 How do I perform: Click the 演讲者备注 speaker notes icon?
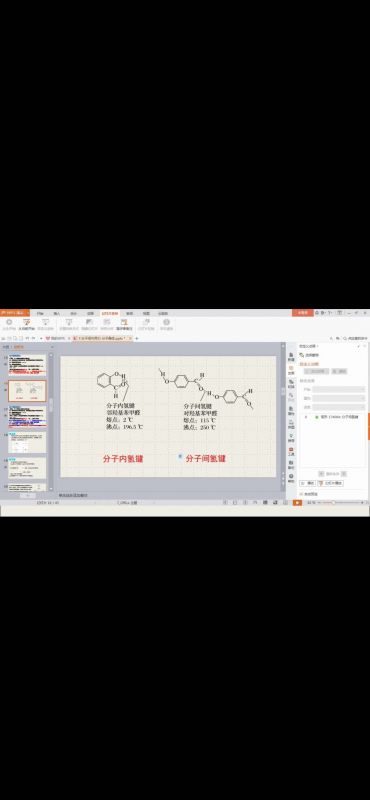(x=124, y=324)
